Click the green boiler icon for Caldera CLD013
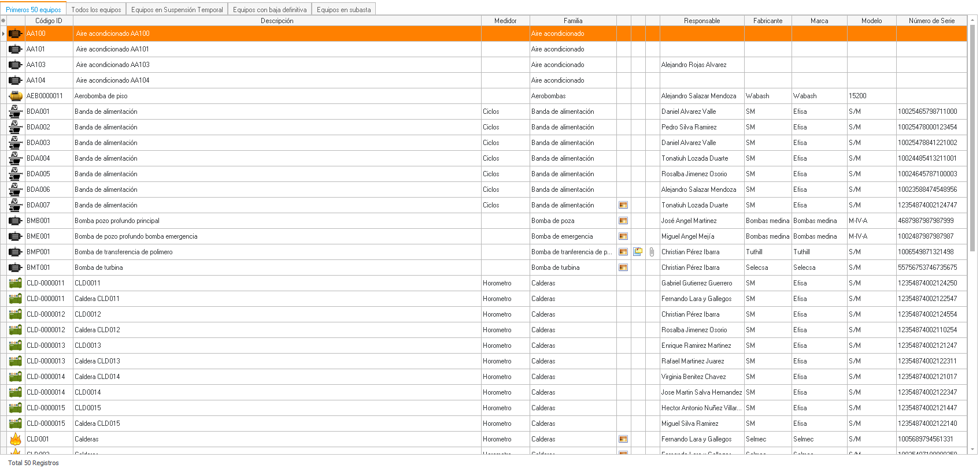The image size is (980, 468). pyautogui.click(x=16, y=361)
